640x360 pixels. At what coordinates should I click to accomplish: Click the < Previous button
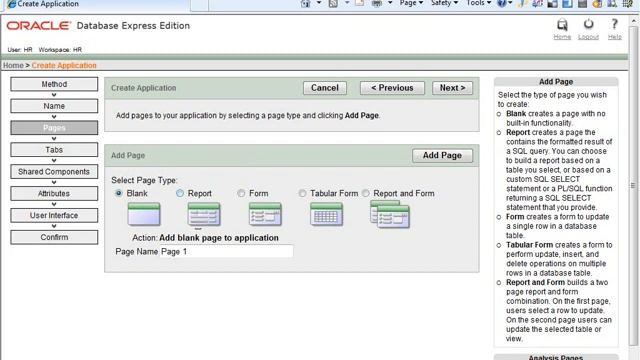pos(392,88)
